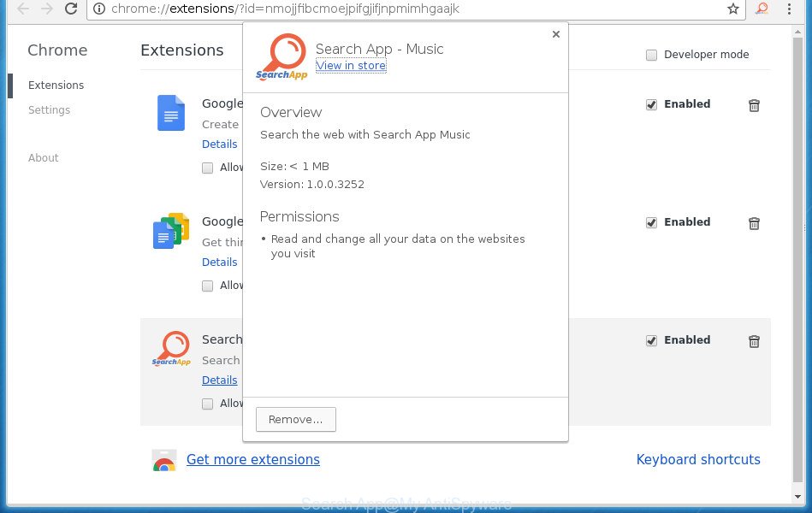Open About in the Chrome sidebar
812x513 pixels.
43,158
